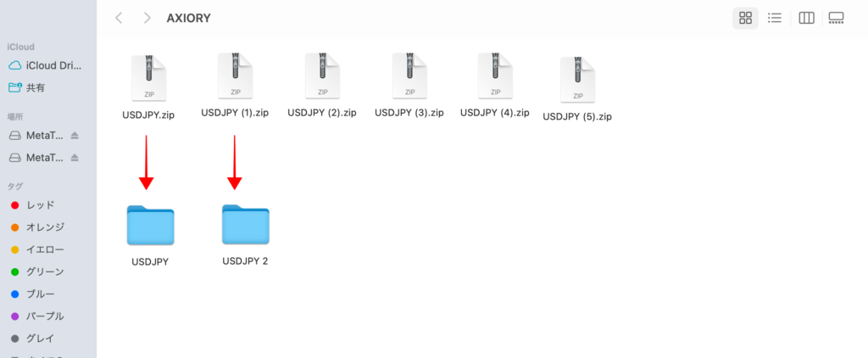
Task: Eject the first MetaT... volume
Action: pos(75,136)
